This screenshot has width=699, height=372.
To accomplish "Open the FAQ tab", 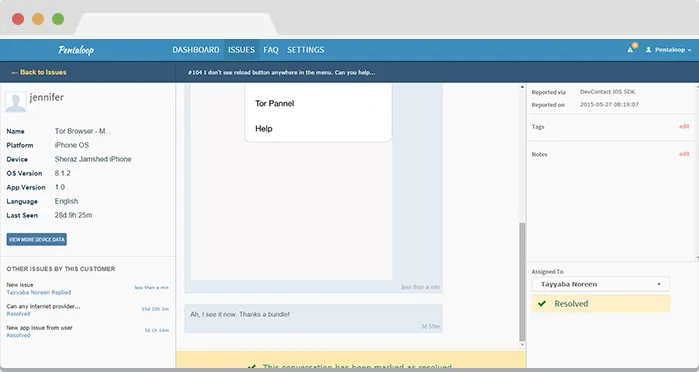I will (x=271, y=50).
